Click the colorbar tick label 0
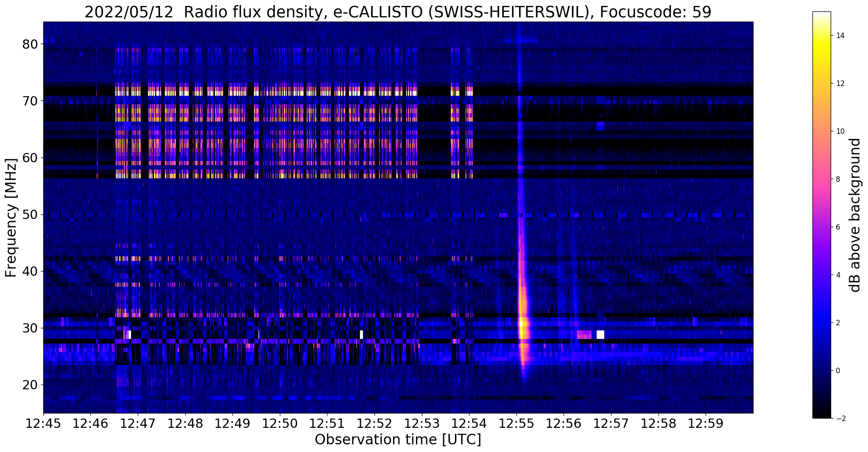Image resolution: width=868 pixels, height=452 pixels. point(838,371)
